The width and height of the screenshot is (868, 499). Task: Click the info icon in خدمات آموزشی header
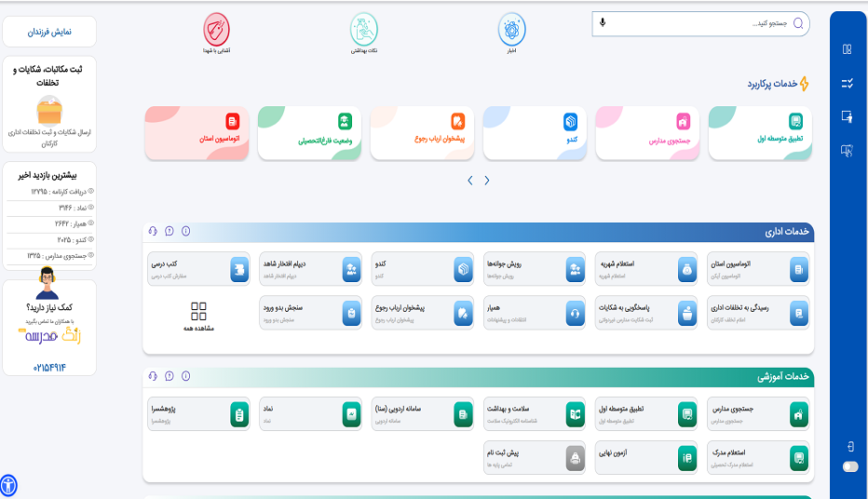point(185,377)
